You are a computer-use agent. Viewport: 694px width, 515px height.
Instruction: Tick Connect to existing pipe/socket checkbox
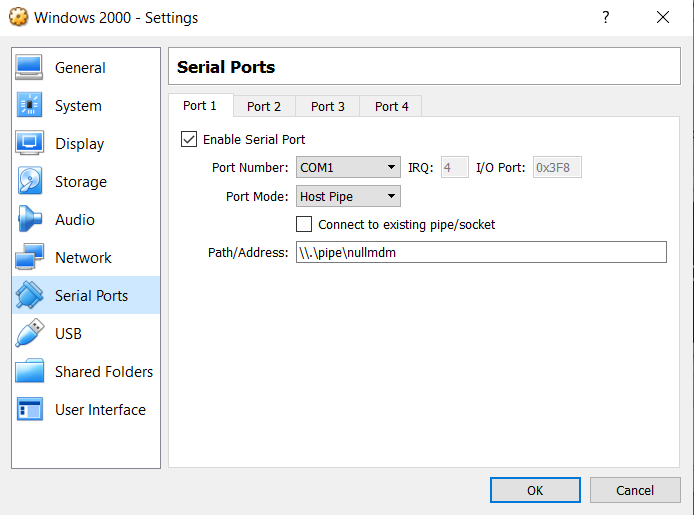(x=304, y=224)
